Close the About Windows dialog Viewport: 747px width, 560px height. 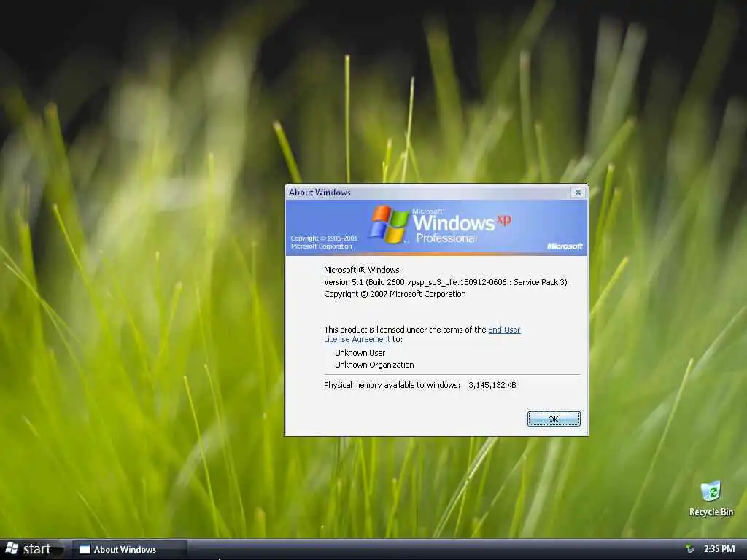tap(578, 192)
